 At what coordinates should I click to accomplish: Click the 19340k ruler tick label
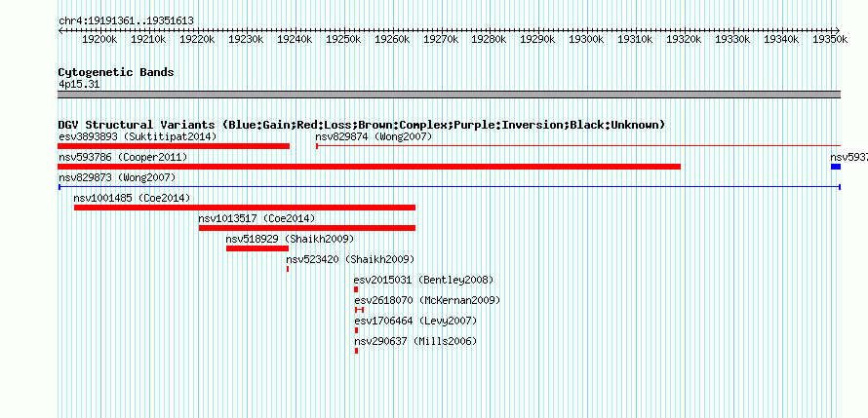click(x=781, y=39)
